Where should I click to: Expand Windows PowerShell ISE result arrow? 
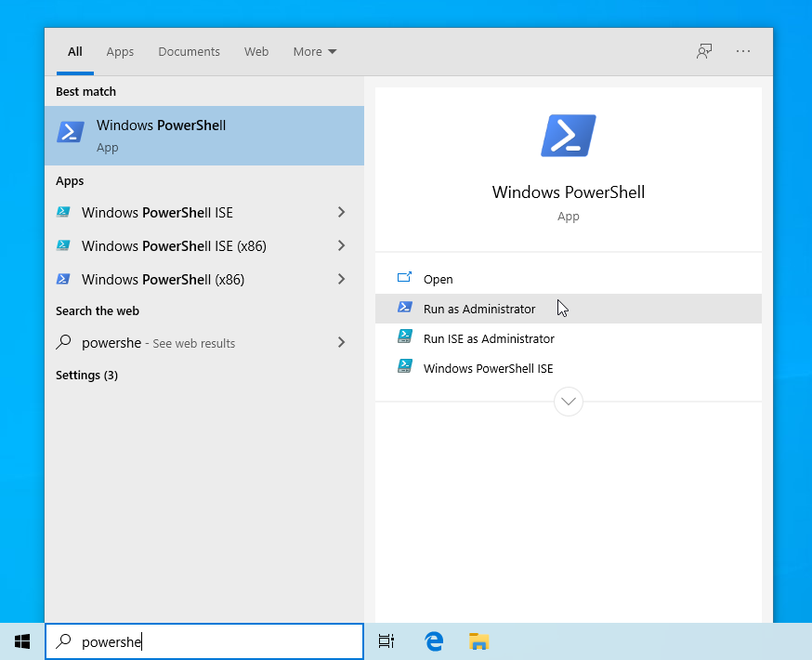(341, 213)
